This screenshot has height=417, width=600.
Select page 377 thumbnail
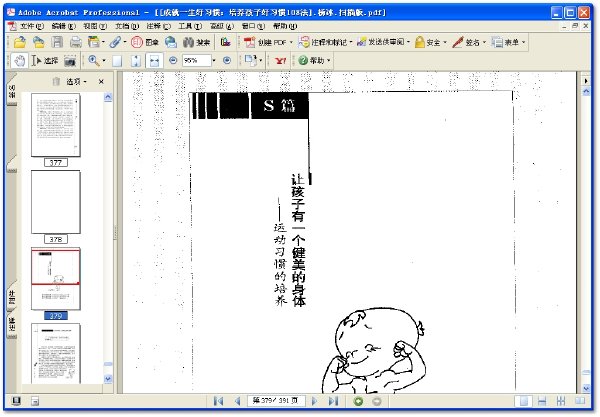pyautogui.click(x=55, y=125)
